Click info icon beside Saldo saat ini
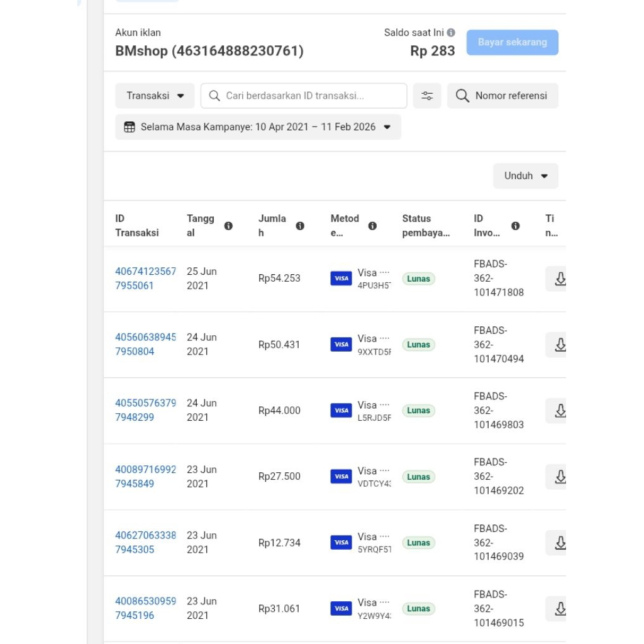The height and width of the screenshot is (644, 644). tap(451, 33)
